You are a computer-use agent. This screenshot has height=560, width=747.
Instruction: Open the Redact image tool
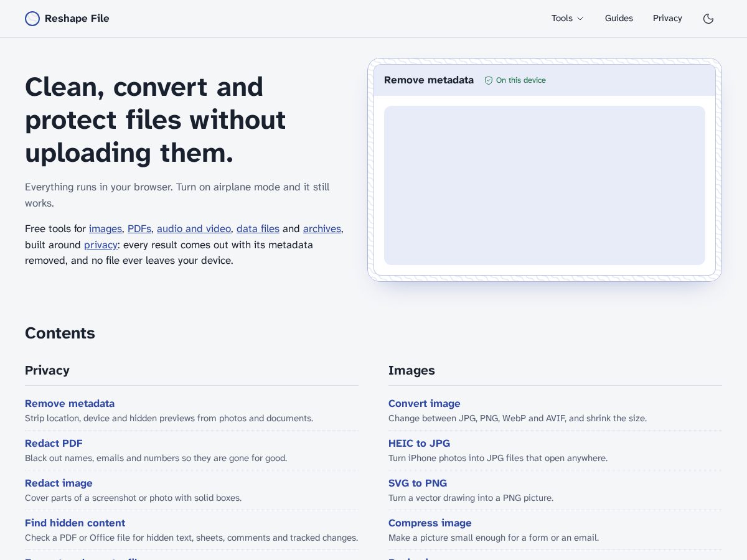pyautogui.click(x=59, y=483)
